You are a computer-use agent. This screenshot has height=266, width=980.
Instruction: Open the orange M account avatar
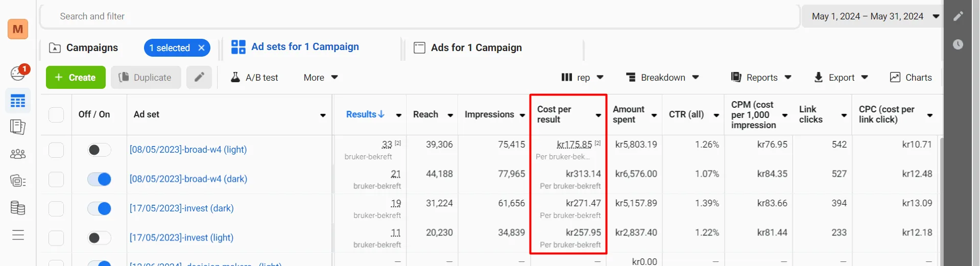(x=18, y=29)
